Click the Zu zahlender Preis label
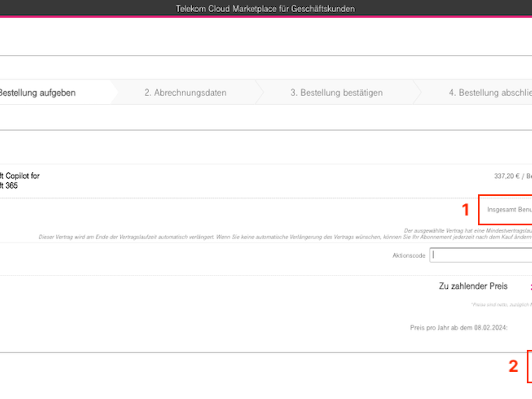 pos(473,286)
